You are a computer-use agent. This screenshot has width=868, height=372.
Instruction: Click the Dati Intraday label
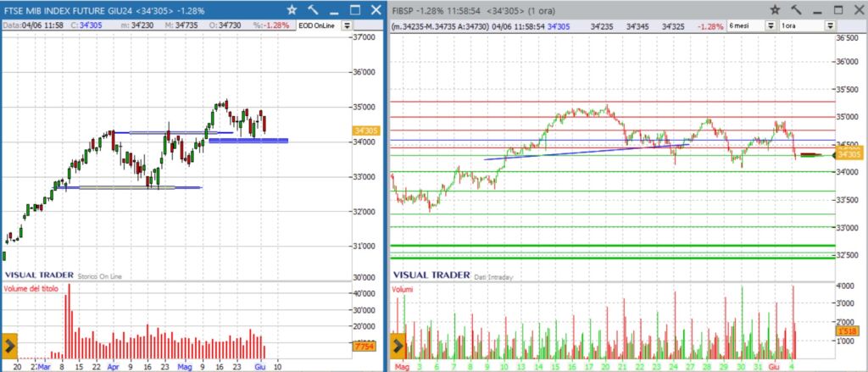coord(493,275)
